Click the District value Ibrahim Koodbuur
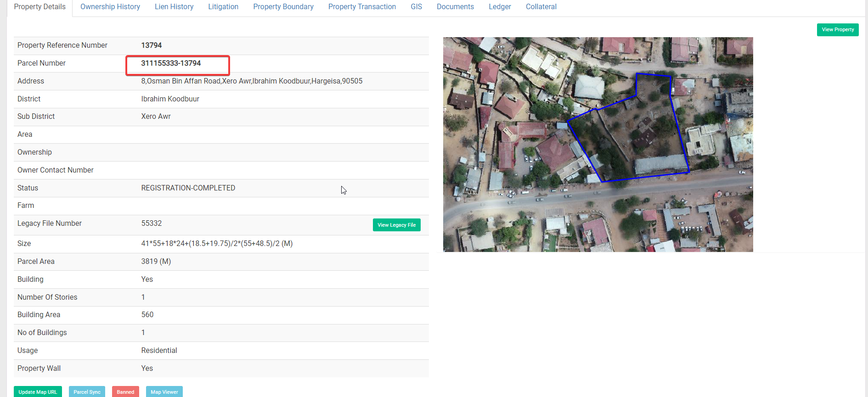Viewport: 868px width, 397px height. 170,99
